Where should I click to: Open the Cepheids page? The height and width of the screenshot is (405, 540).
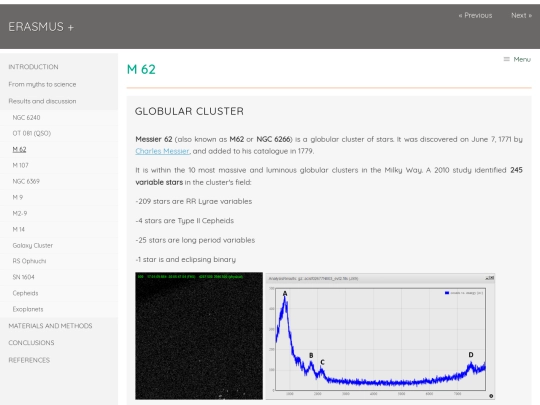tap(25, 293)
